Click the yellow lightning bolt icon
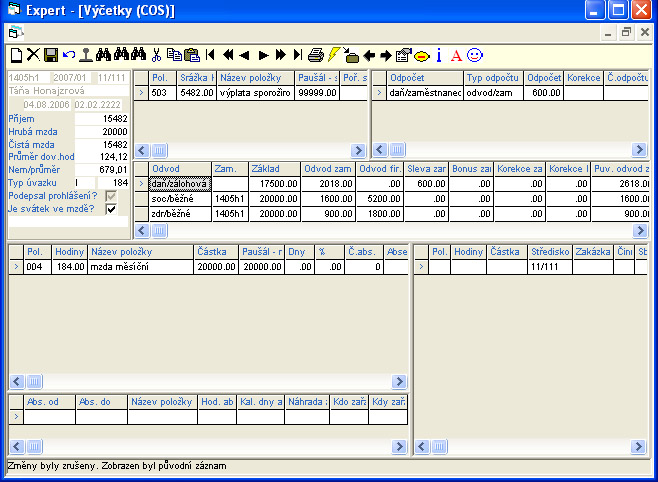Viewport: 658px width, 482px height. (333, 55)
